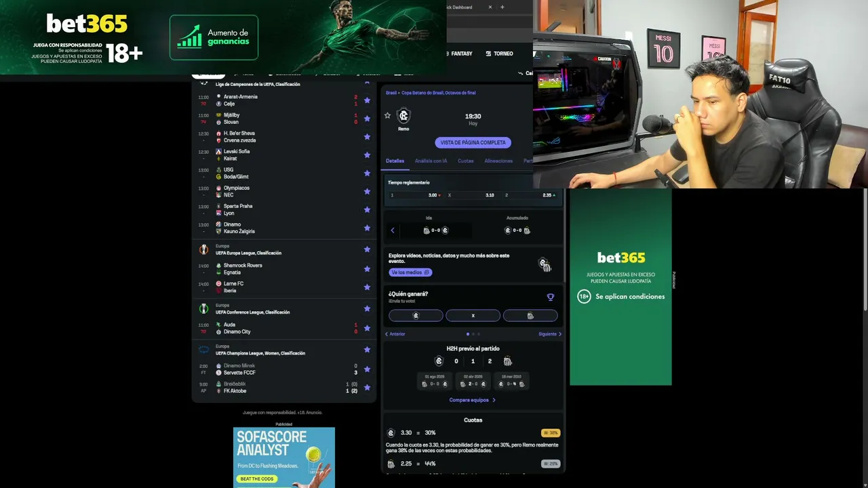Open the Brasil breadcrumb link
868x488 pixels.
pyautogui.click(x=391, y=93)
